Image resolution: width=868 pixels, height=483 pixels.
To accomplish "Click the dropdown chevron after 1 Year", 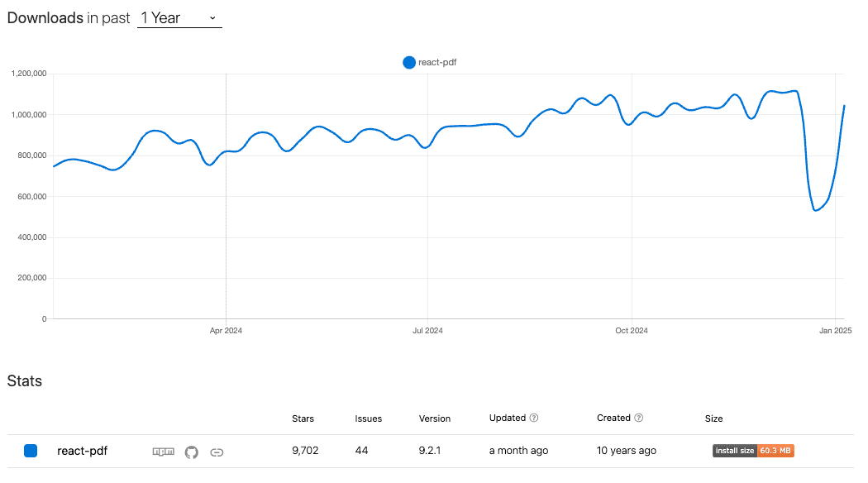I will (x=212, y=17).
